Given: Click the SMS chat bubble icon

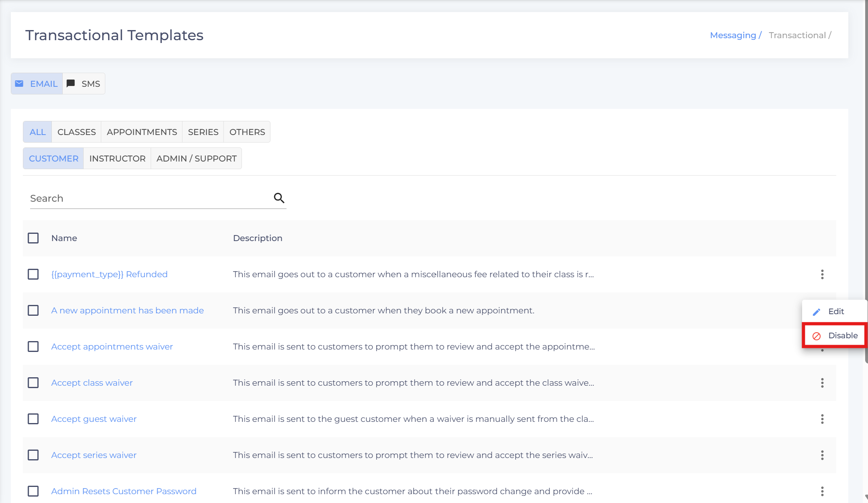Looking at the screenshot, I should click(x=71, y=84).
